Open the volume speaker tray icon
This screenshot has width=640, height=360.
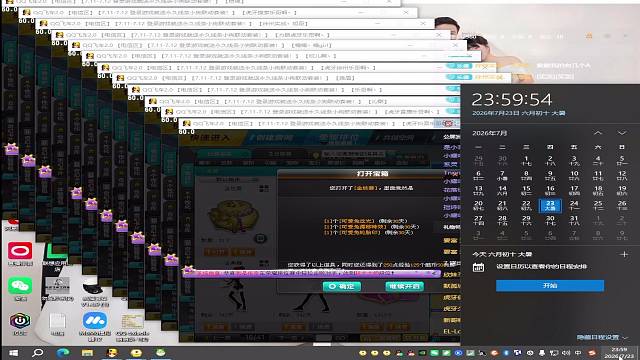566,353
